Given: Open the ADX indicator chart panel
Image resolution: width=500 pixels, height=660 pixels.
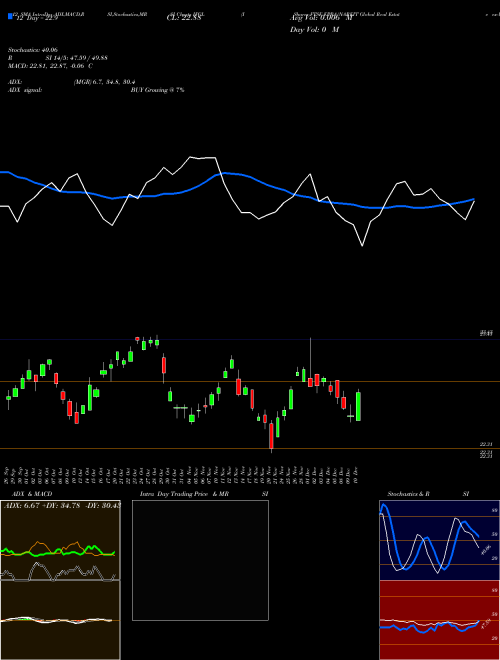Looking at the screenshot, I should click(60, 540).
